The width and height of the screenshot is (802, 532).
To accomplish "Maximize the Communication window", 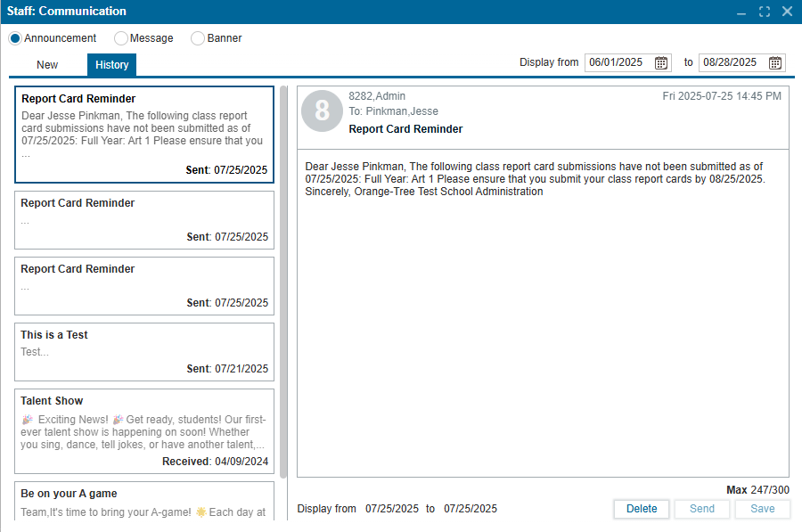I will (x=765, y=12).
